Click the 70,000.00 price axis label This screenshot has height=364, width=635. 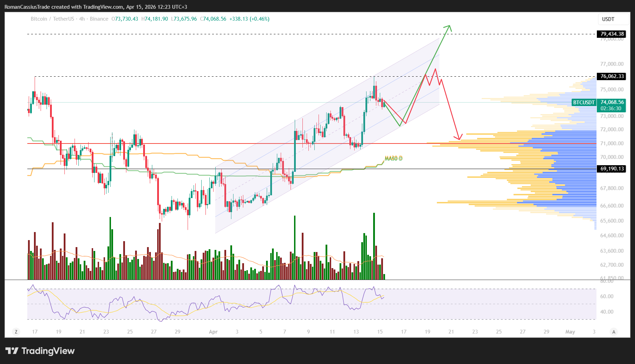(x=612, y=157)
